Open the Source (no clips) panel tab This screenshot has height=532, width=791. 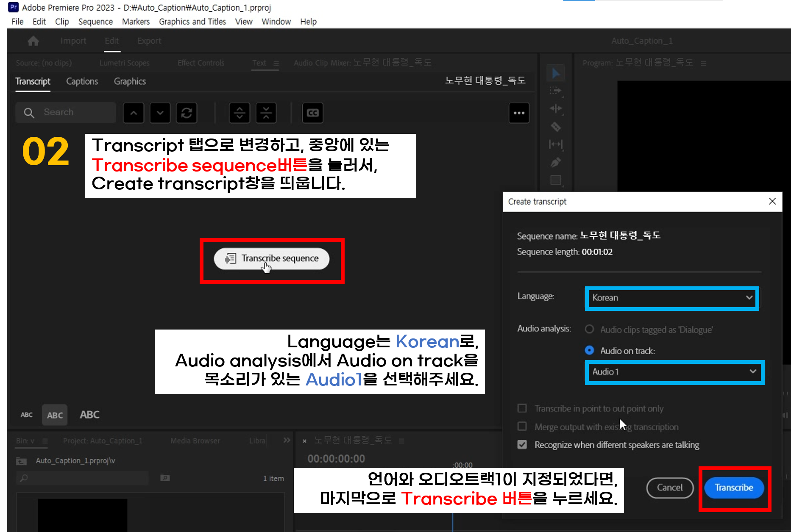coord(44,63)
